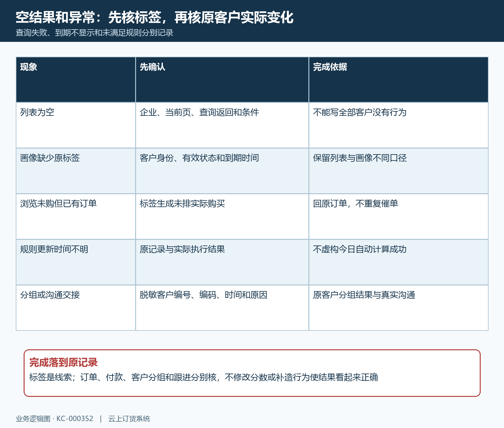Click the note text starting 标签是线索
The width and height of the screenshot is (504, 428).
[x=203, y=377]
